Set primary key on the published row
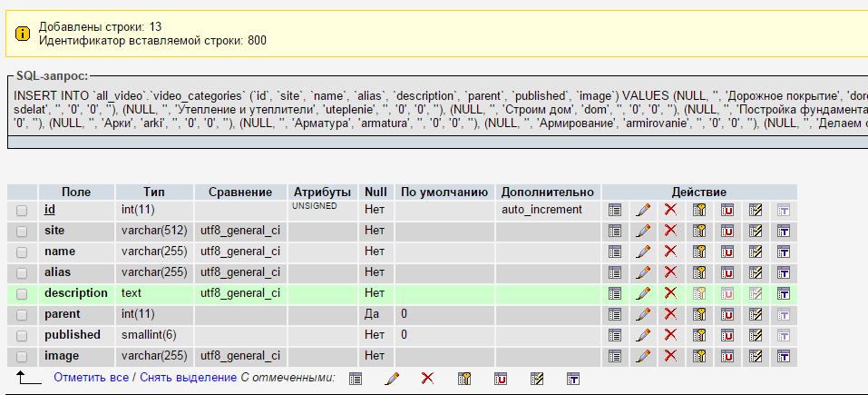The height and width of the screenshot is (395, 868). coord(699,335)
